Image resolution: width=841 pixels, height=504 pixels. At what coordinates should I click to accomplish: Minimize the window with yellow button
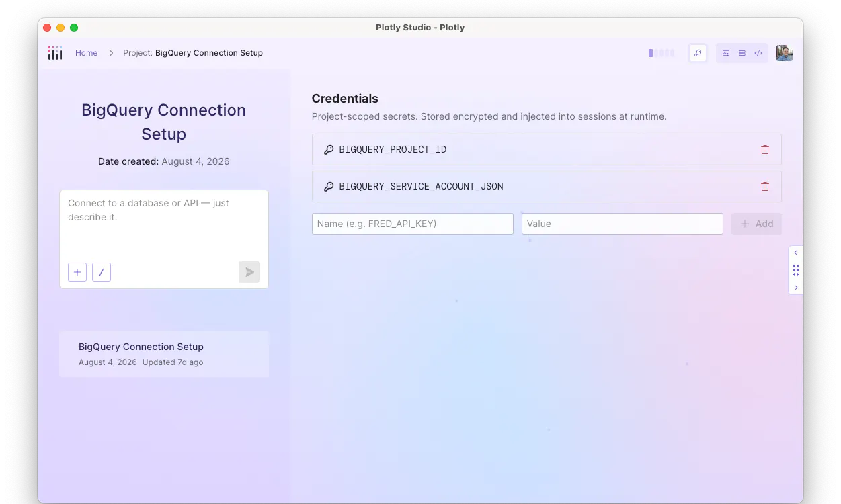(61, 28)
